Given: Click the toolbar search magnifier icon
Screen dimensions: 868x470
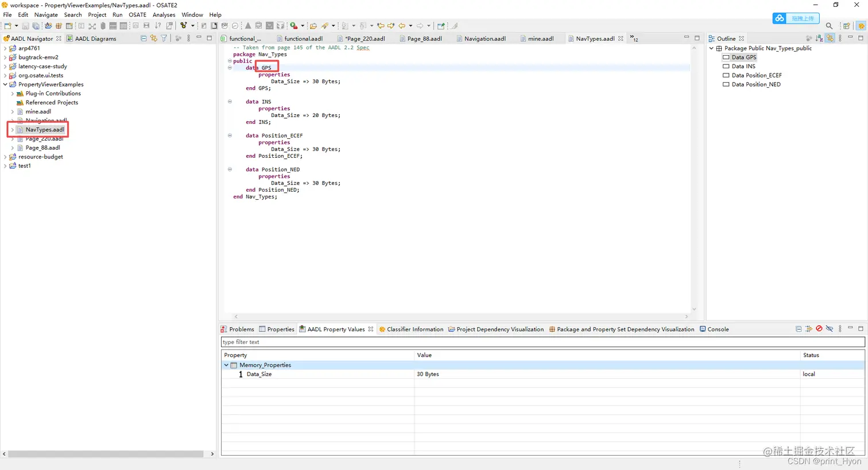Looking at the screenshot, I should (829, 26).
